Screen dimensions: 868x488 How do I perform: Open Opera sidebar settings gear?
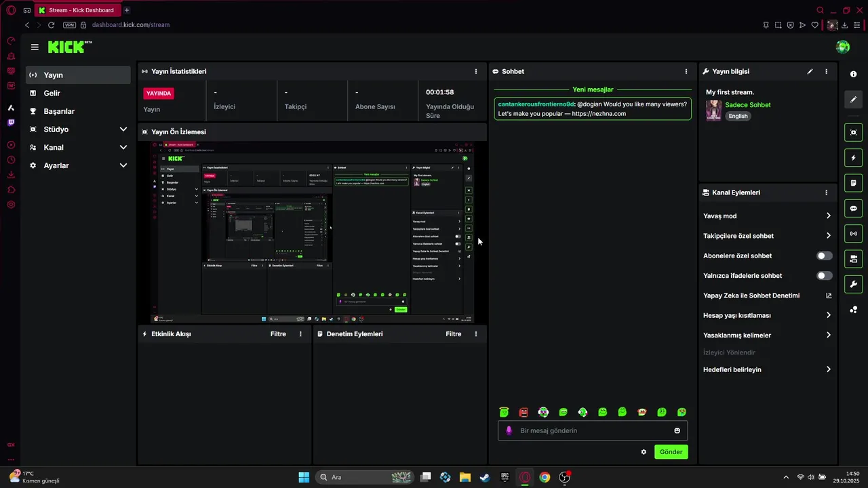click(x=11, y=205)
